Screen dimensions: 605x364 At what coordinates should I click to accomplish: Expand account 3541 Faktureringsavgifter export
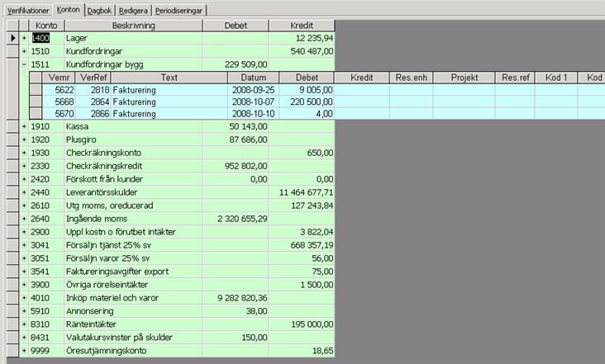[x=24, y=272]
